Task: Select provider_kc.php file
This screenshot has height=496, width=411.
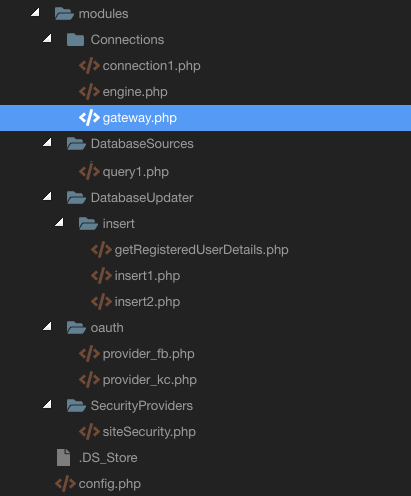Action: (150, 380)
